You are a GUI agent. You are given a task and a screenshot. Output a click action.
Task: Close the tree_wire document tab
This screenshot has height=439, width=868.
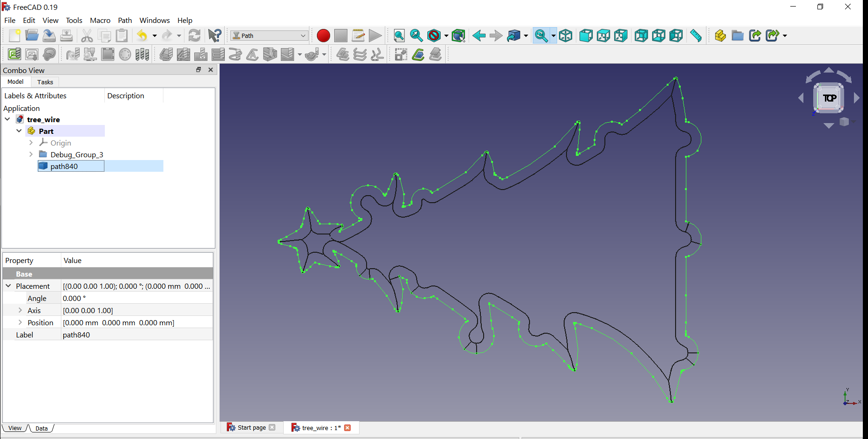coord(347,428)
